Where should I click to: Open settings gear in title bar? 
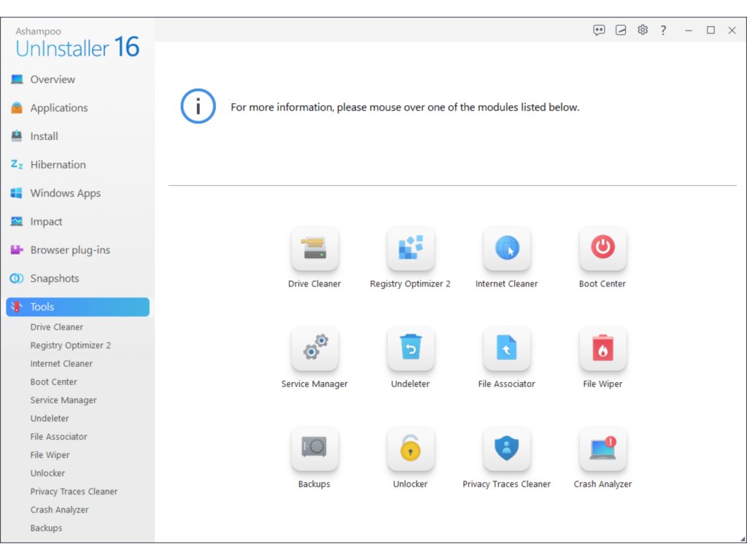[643, 30]
